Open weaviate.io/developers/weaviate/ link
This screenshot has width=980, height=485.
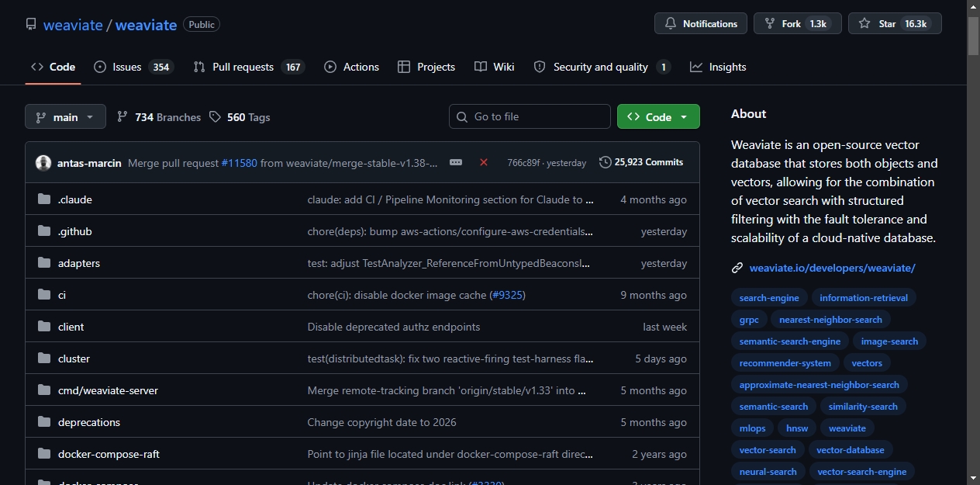tap(833, 268)
